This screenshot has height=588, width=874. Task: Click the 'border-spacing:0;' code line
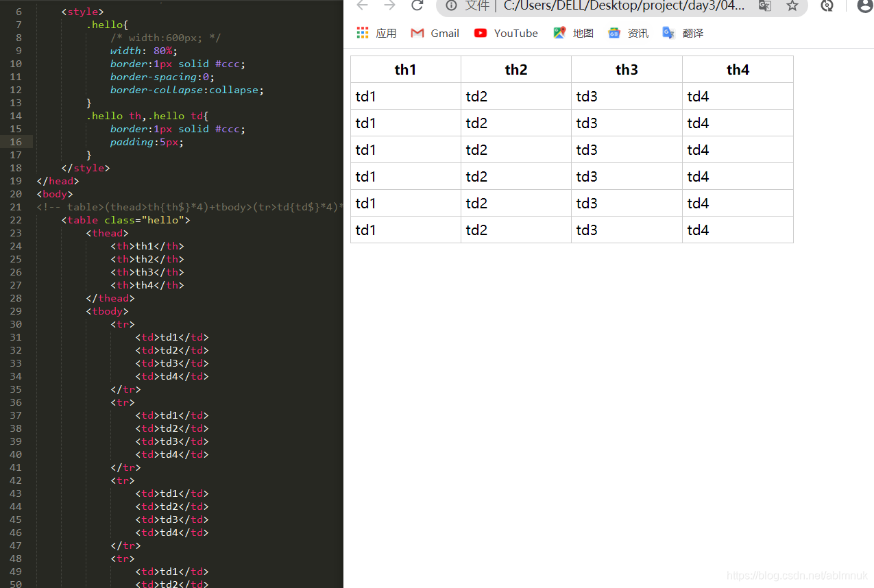(x=162, y=77)
